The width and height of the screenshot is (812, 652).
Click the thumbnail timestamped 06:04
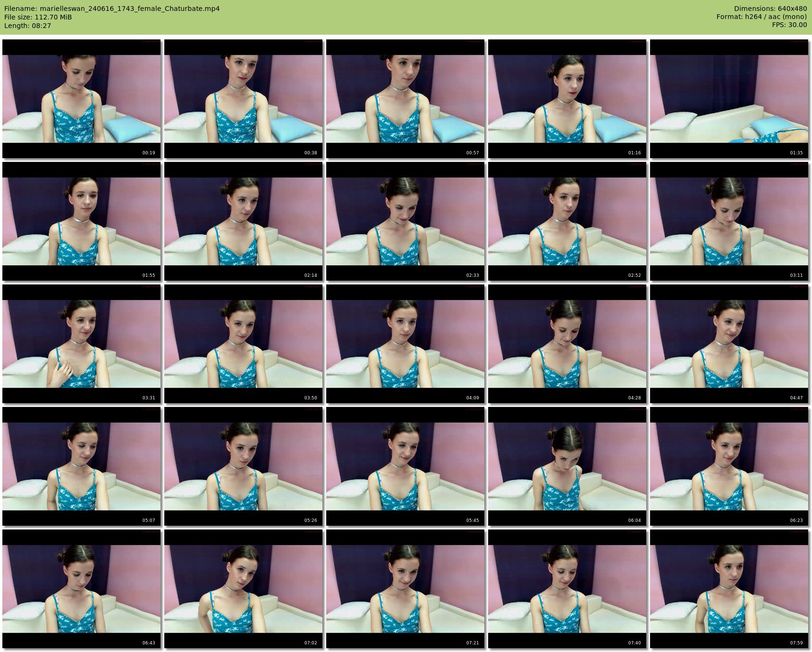click(567, 466)
